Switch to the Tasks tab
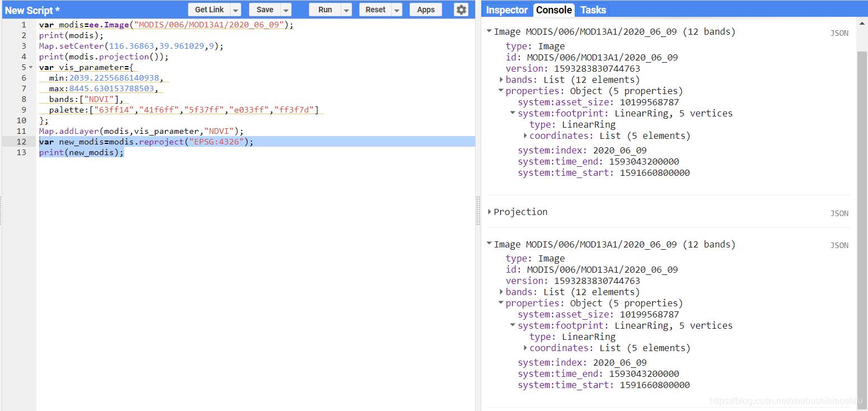The width and height of the screenshot is (868, 411). (x=593, y=10)
